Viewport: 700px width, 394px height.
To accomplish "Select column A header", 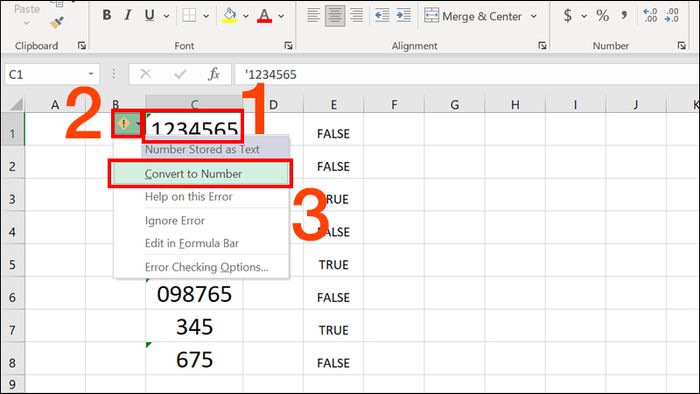I will point(55,104).
